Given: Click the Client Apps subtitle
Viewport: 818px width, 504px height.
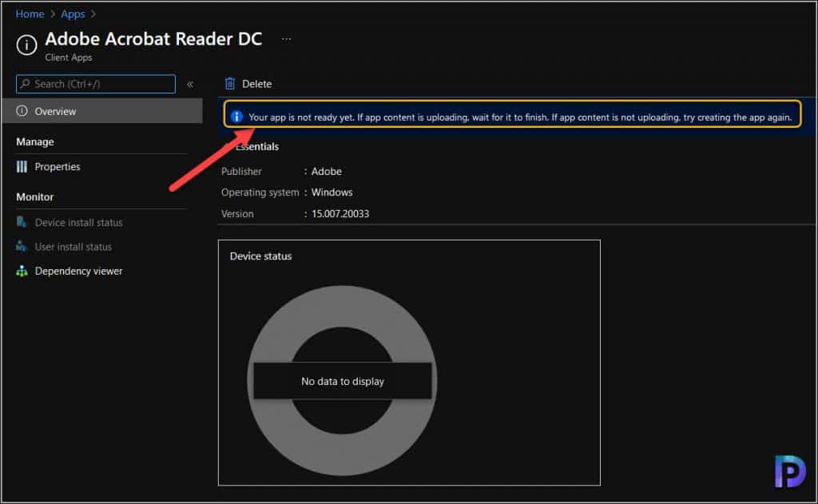Looking at the screenshot, I should tap(69, 58).
